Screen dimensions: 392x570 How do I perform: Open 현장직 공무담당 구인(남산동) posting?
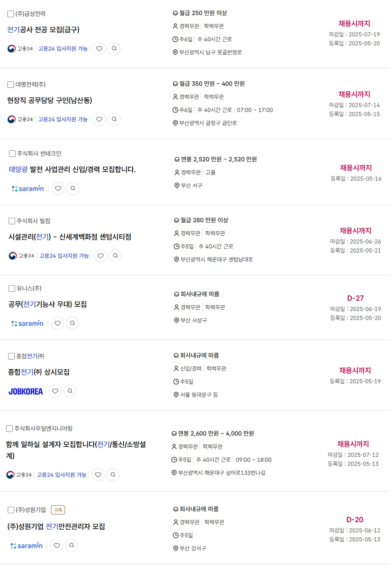(49, 101)
